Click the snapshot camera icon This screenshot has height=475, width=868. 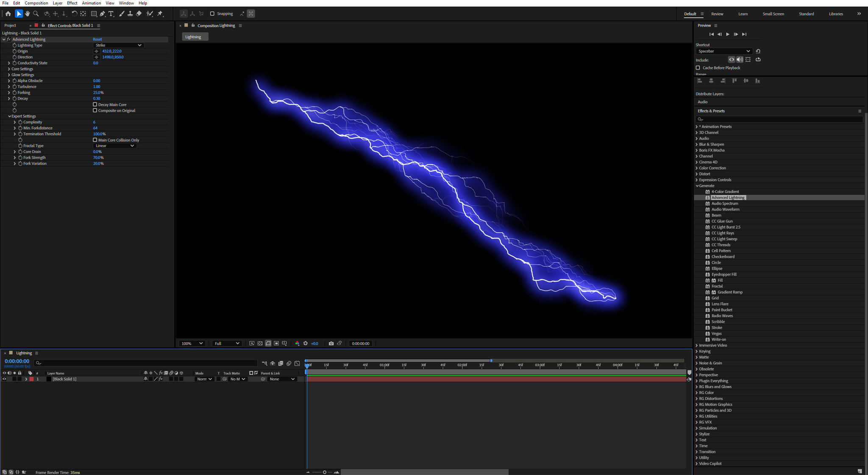click(331, 344)
